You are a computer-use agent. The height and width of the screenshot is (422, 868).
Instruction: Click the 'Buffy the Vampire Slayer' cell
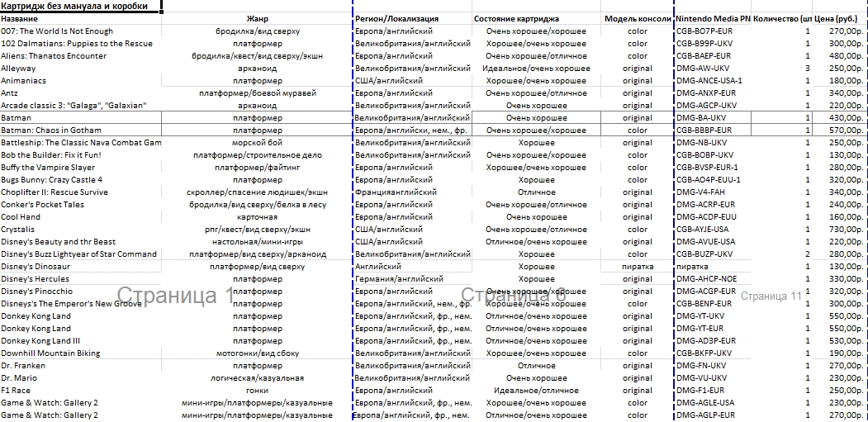pyautogui.click(x=81, y=168)
